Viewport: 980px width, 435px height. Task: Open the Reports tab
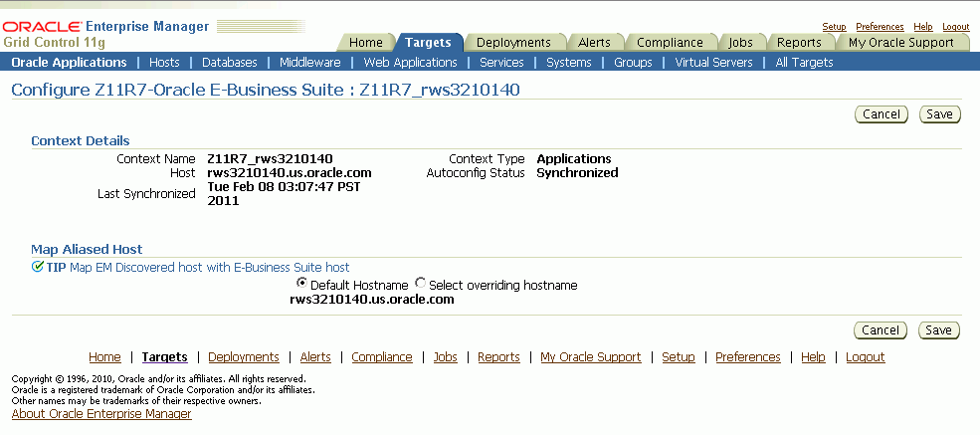click(x=799, y=43)
